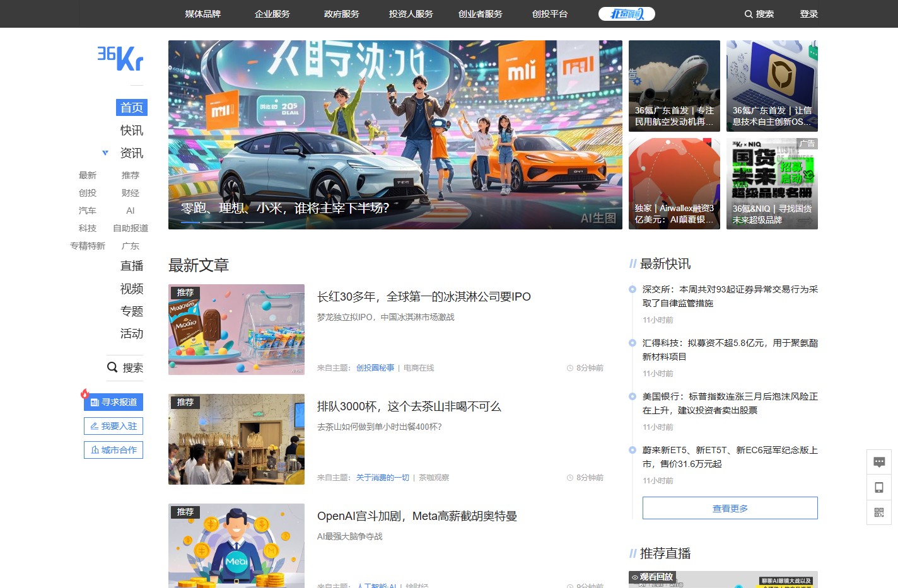
Task: Open author link 茶咖观察
Action: pos(434,478)
